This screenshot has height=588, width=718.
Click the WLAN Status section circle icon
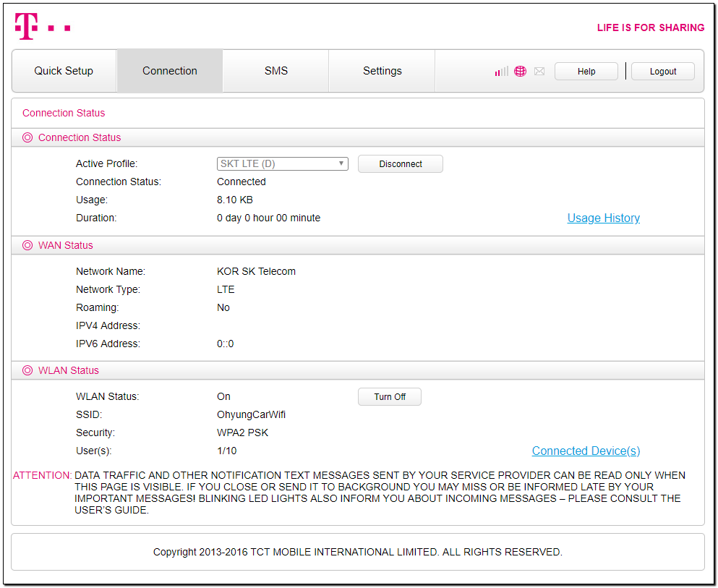27,370
